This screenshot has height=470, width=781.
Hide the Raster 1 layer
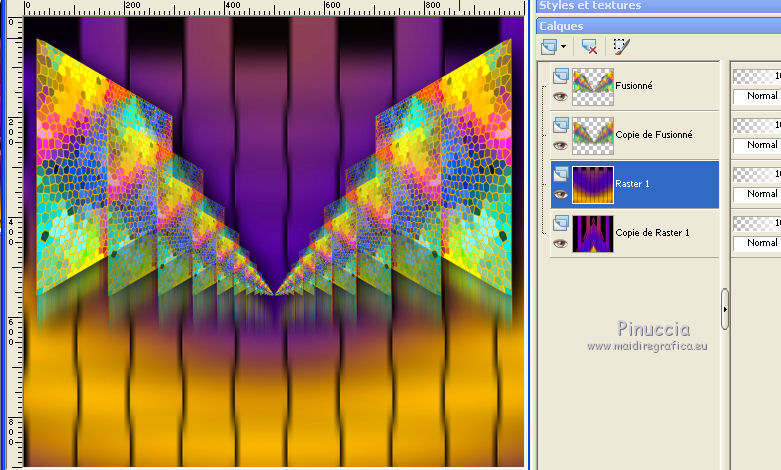(x=560, y=194)
